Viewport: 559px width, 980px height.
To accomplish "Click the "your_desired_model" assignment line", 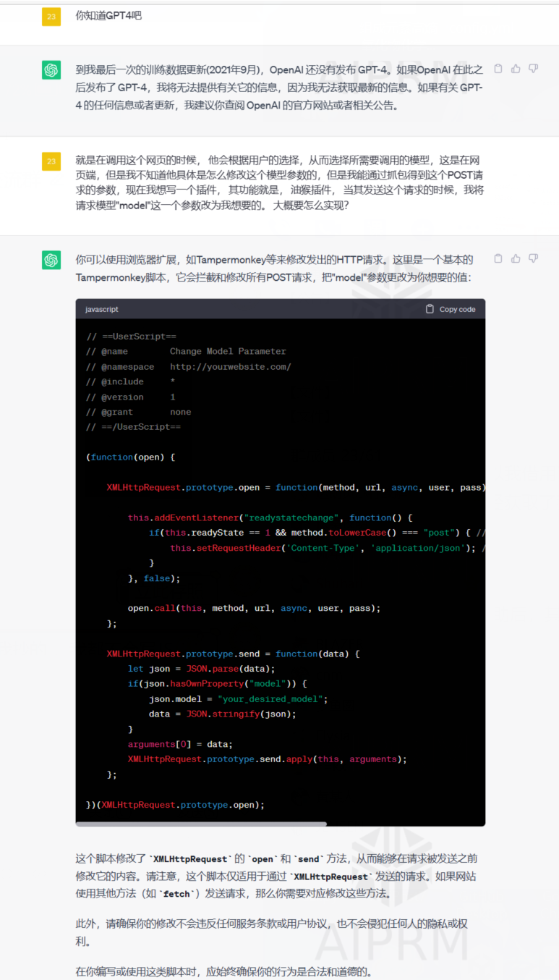I will pos(239,699).
